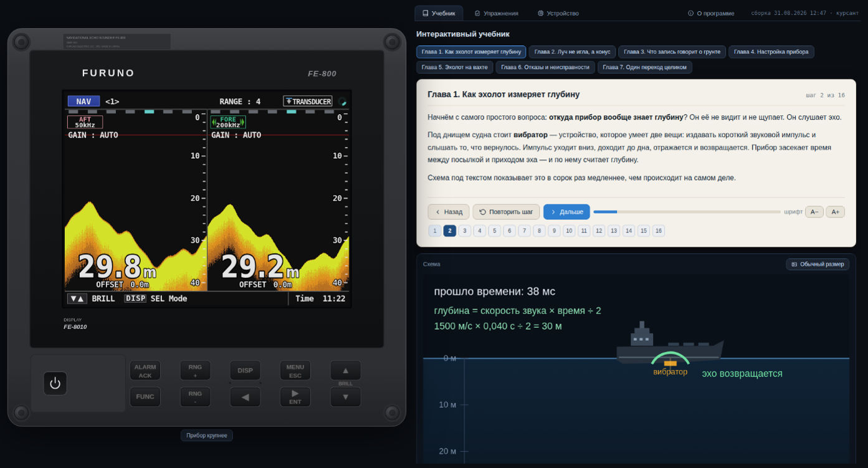Click the ENT right arrow key
The height and width of the screenshot is (468, 868).
[x=295, y=397]
